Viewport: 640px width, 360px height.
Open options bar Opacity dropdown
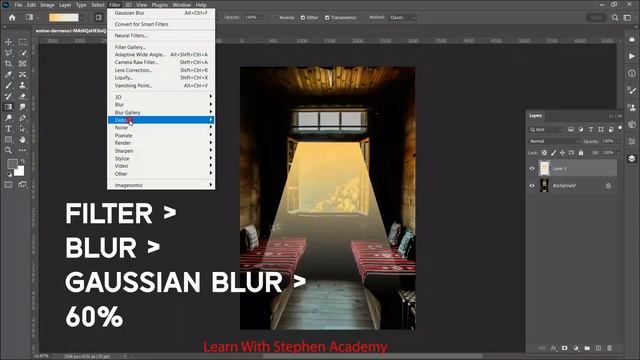(261, 18)
